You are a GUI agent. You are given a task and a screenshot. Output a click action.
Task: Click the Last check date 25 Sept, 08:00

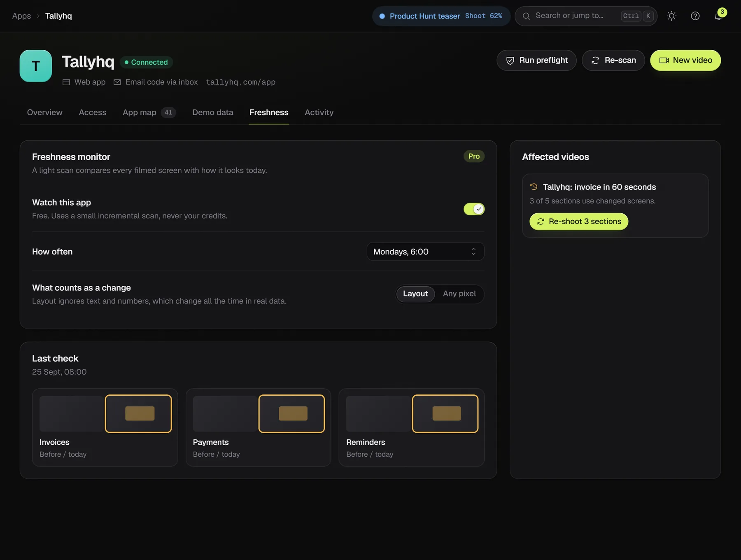click(59, 372)
